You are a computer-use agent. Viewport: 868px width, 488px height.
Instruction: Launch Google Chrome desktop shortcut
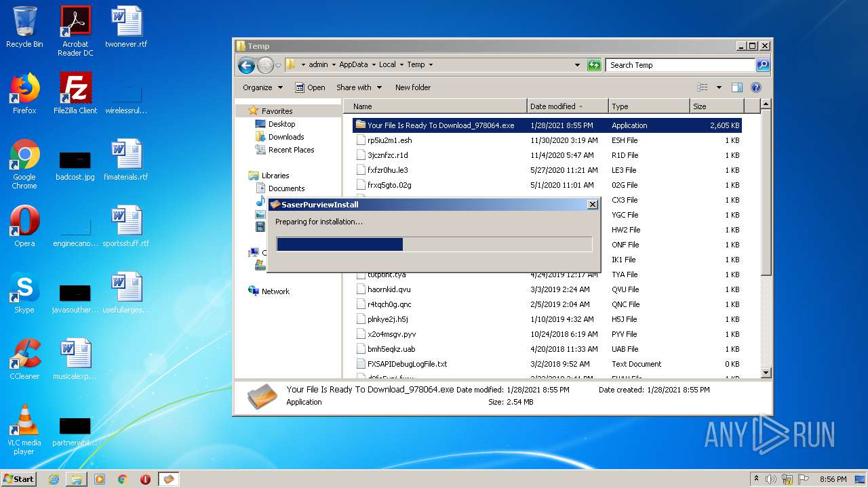tap(24, 164)
